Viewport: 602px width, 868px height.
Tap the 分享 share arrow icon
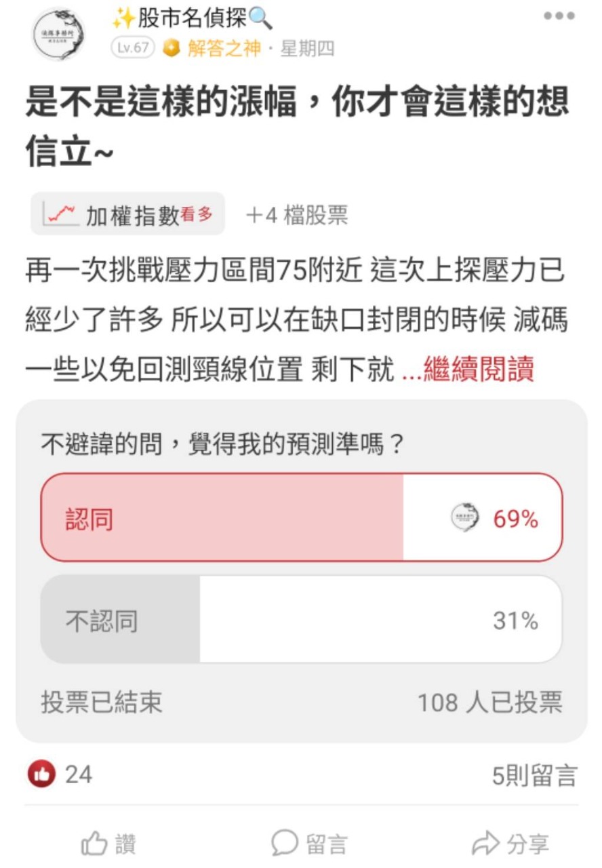pos(485,844)
